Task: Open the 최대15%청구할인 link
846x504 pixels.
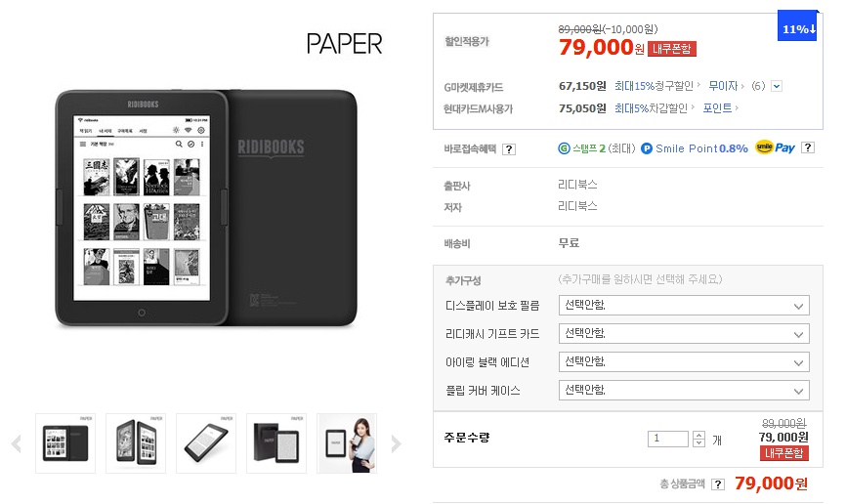Action: [654, 86]
